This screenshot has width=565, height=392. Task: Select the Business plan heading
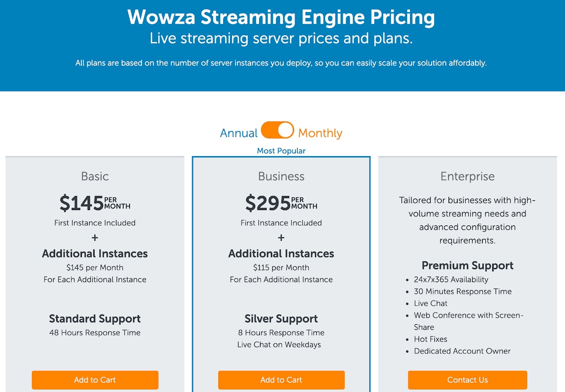(281, 176)
